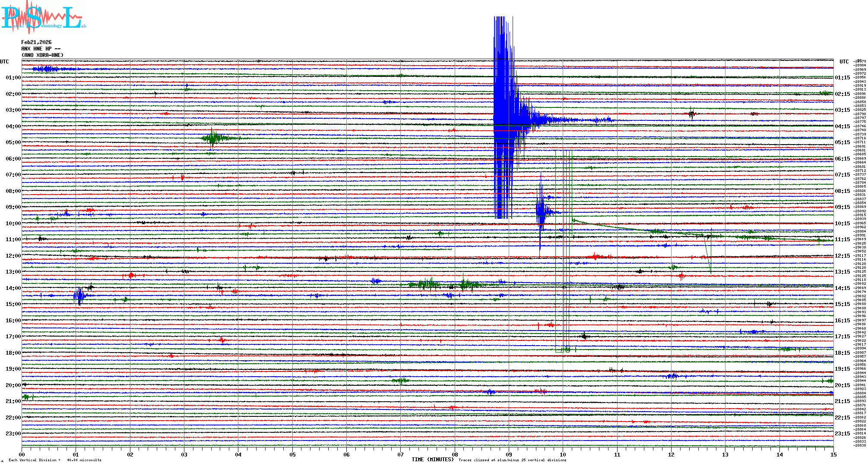Image resolution: width=868 pixels, height=466 pixels.
Task: Click the PSL Seismology Lab logo
Action: tap(43, 17)
